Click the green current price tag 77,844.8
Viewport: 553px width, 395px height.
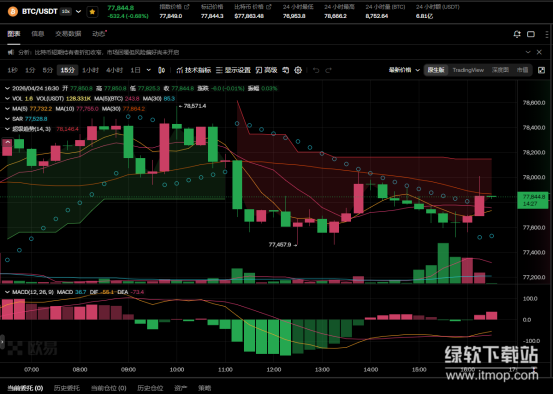[534, 200]
